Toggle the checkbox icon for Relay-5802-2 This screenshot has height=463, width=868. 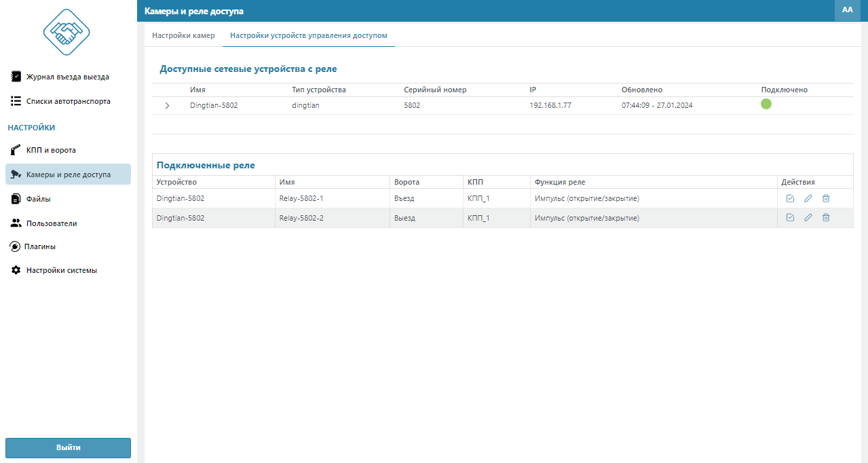790,217
